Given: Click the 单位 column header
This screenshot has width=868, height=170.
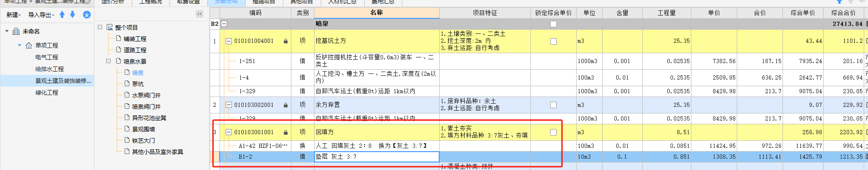Looking at the screenshot, I should pyautogui.click(x=589, y=13).
